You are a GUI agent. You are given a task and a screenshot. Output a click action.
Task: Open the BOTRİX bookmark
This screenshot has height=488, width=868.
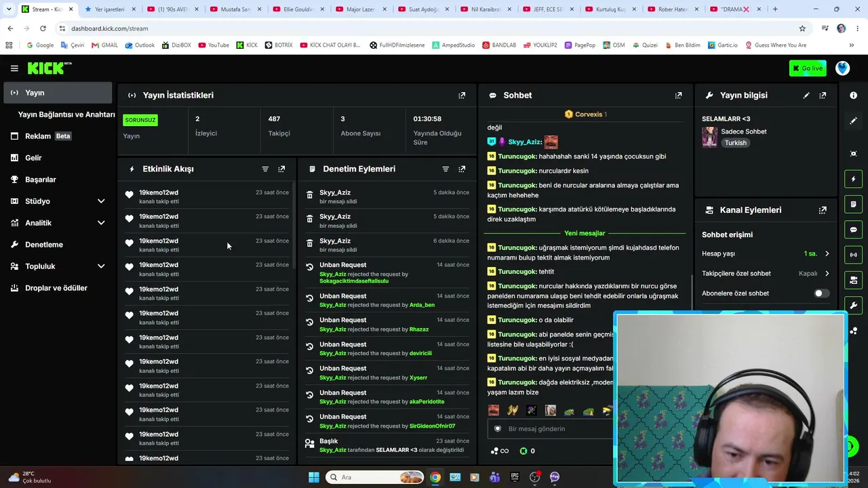pyautogui.click(x=279, y=45)
